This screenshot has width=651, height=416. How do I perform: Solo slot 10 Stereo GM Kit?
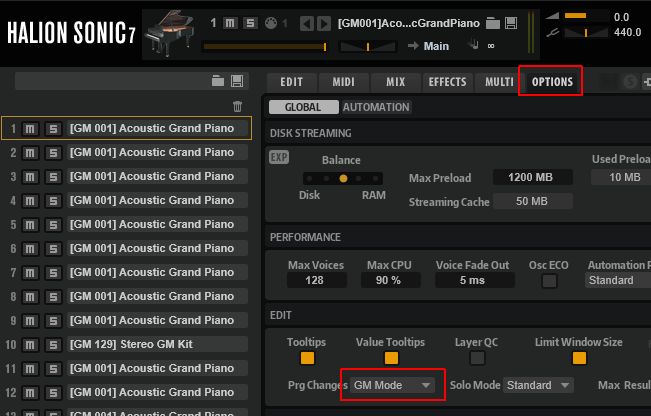tap(53, 345)
